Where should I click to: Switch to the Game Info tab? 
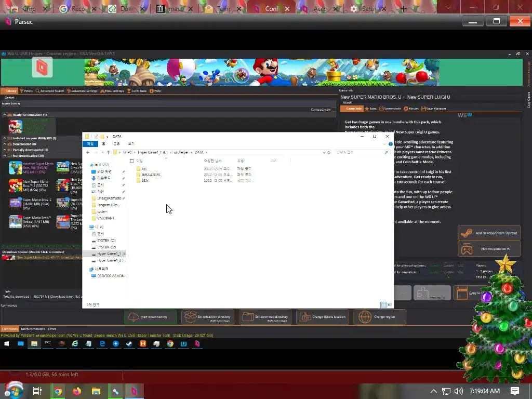pos(352,109)
